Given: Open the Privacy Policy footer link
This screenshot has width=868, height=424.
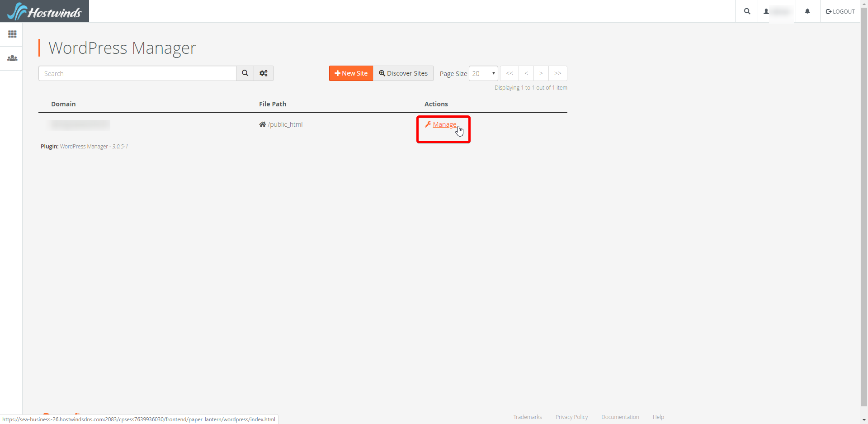Looking at the screenshot, I should 571,417.
